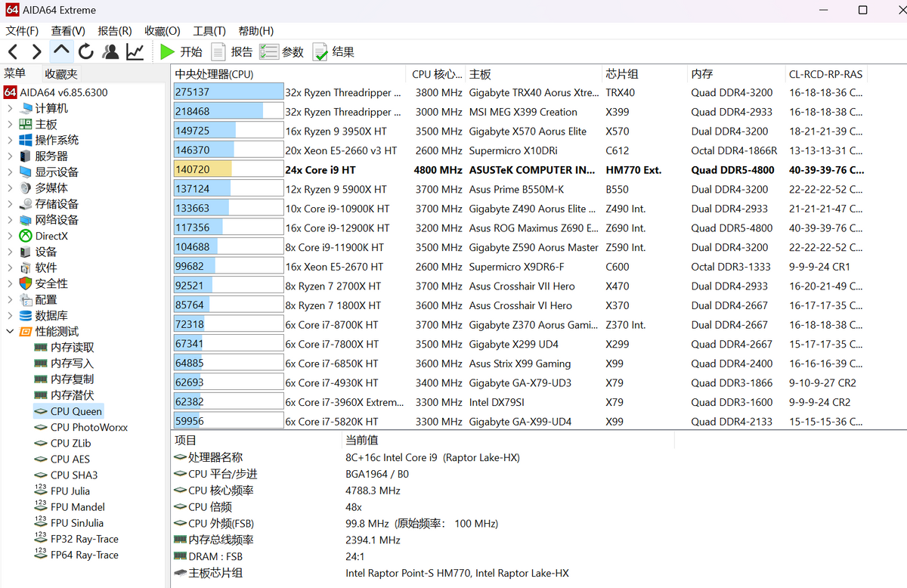Expand the 多媒体 tree node
The height and width of the screenshot is (588, 907).
(x=9, y=187)
